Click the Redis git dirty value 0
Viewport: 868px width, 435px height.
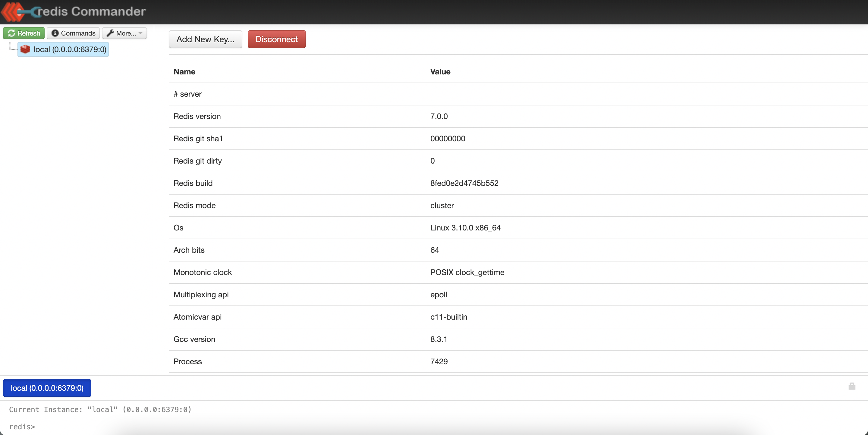(432, 161)
